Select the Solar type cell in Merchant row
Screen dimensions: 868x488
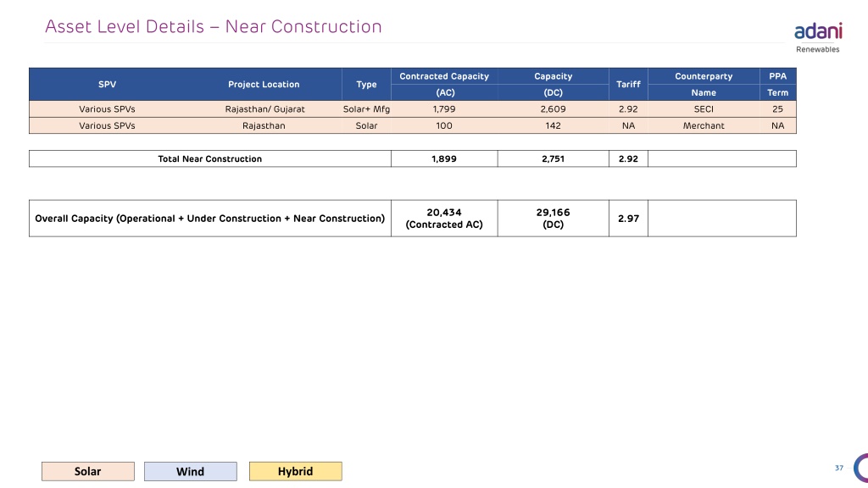pyautogui.click(x=366, y=125)
